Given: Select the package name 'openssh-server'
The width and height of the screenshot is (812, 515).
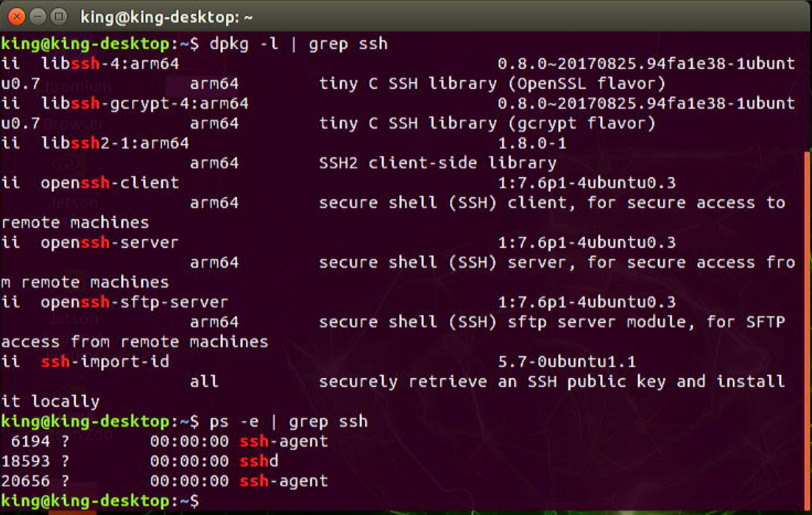Looking at the screenshot, I should tap(110, 242).
